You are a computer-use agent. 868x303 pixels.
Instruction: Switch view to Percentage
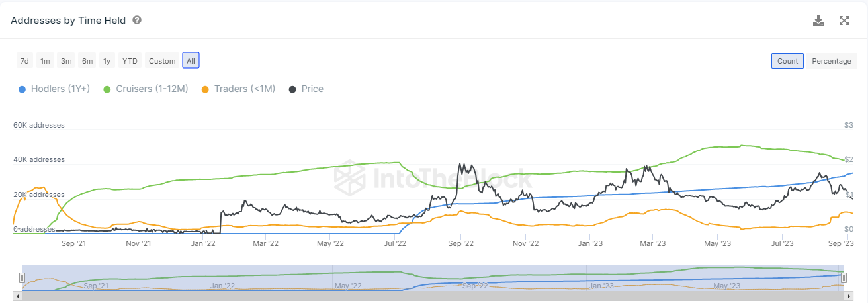(x=832, y=61)
